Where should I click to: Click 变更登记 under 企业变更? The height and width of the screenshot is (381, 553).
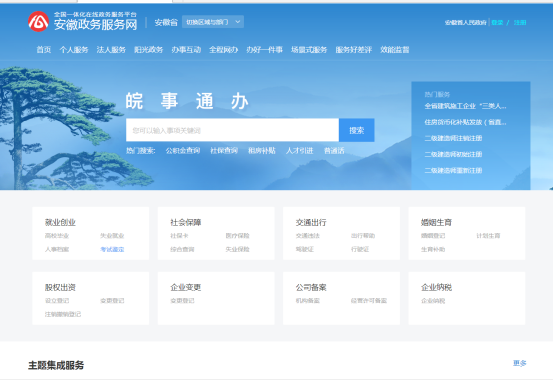[182, 301]
